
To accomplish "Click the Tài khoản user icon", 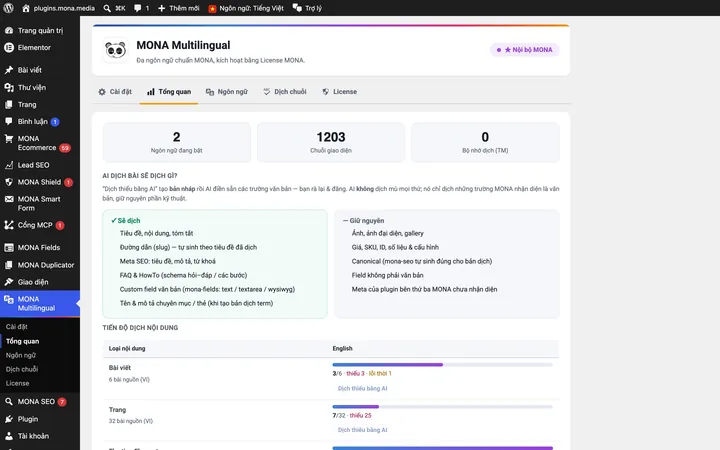I will click(9, 436).
